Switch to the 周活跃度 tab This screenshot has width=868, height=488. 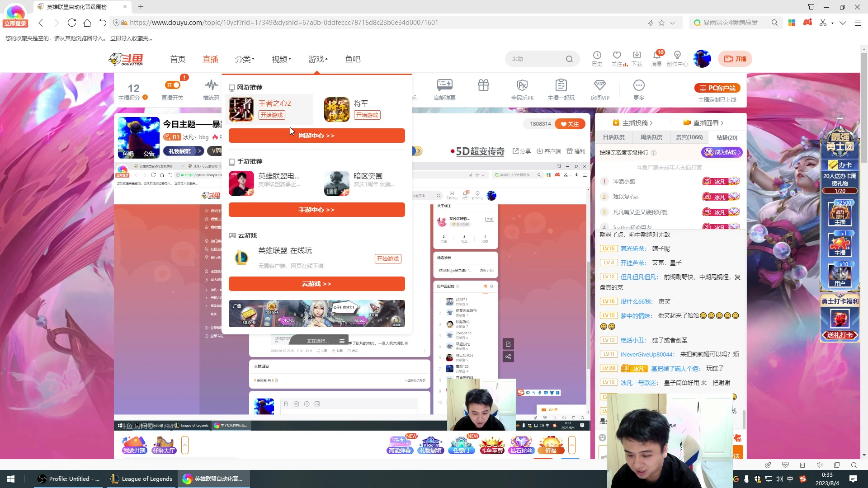click(651, 137)
